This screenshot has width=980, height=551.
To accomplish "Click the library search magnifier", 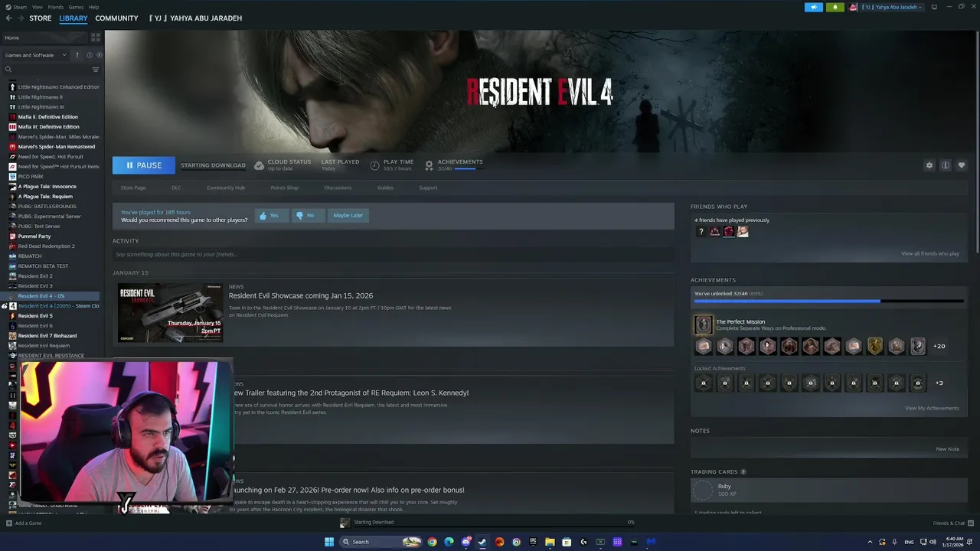I will click(x=8, y=70).
